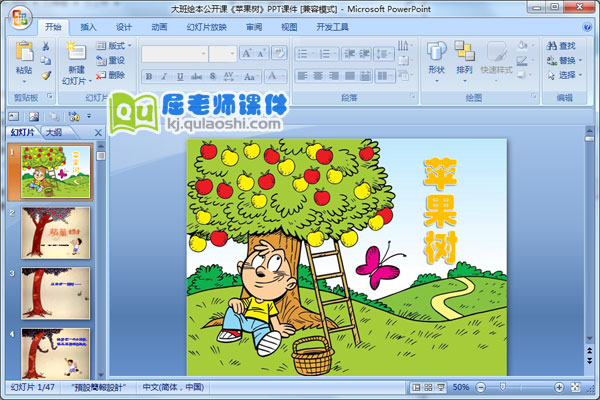Toggle text Shadow effect
The height and width of the screenshot is (400, 600).
click(213, 76)
